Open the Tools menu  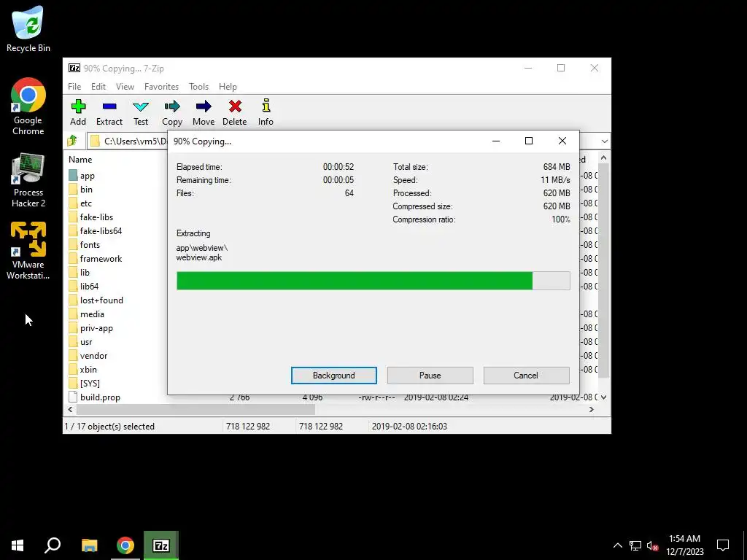pos(198,87)
